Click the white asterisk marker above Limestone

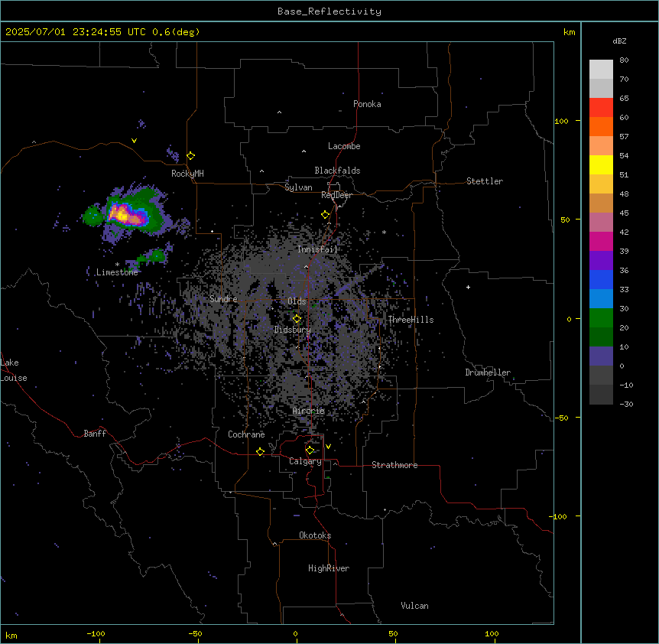[x=117, y=265]
